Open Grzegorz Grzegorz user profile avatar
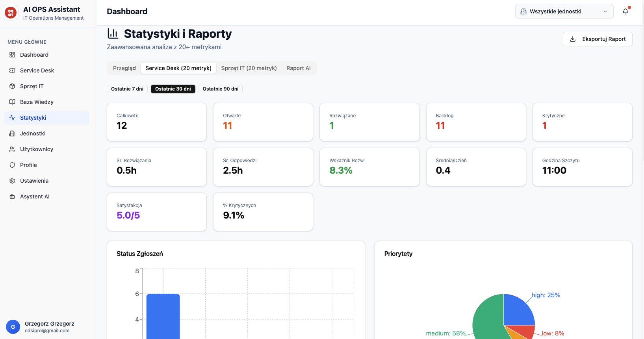644x339 pixels. [13, 327]
